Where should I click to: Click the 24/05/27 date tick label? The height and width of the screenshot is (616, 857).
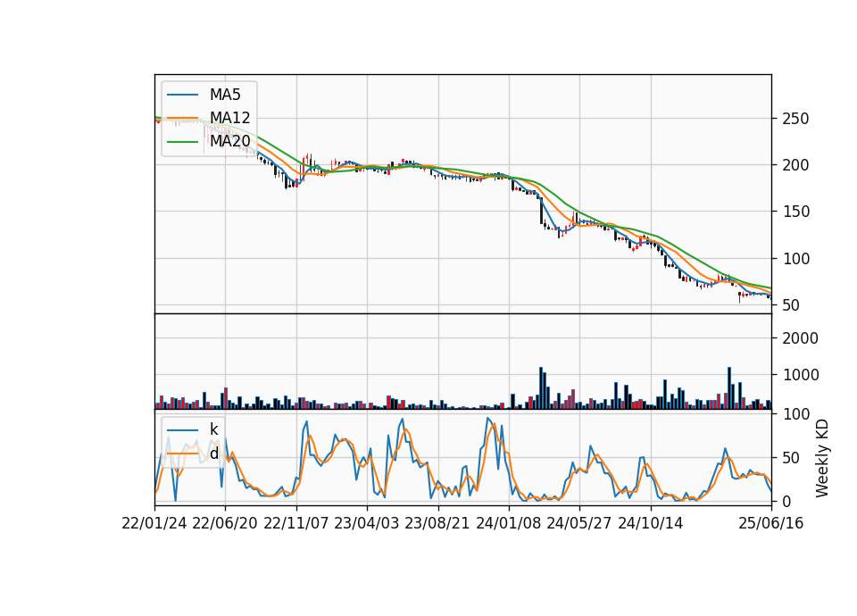tap(578, 523)
